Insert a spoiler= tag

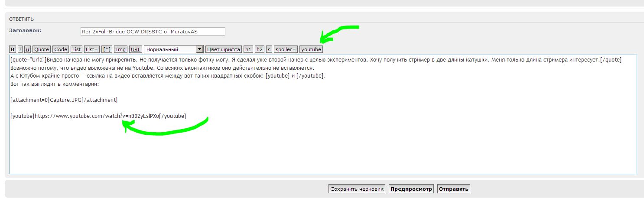click(x=286, y=49)
